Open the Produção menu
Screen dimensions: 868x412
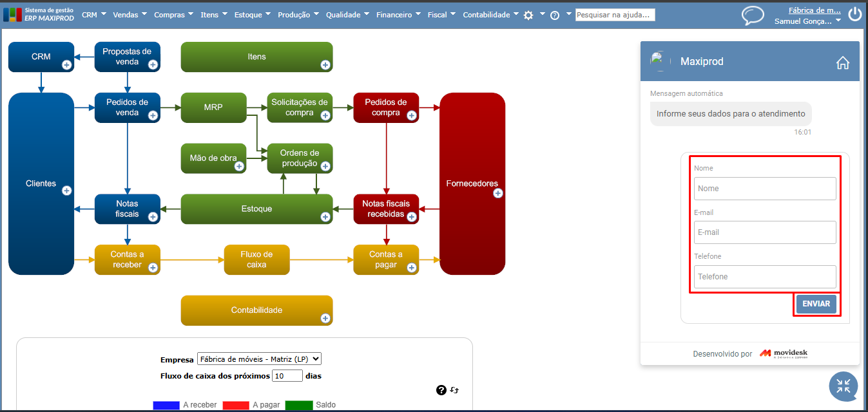pos(298,15)
